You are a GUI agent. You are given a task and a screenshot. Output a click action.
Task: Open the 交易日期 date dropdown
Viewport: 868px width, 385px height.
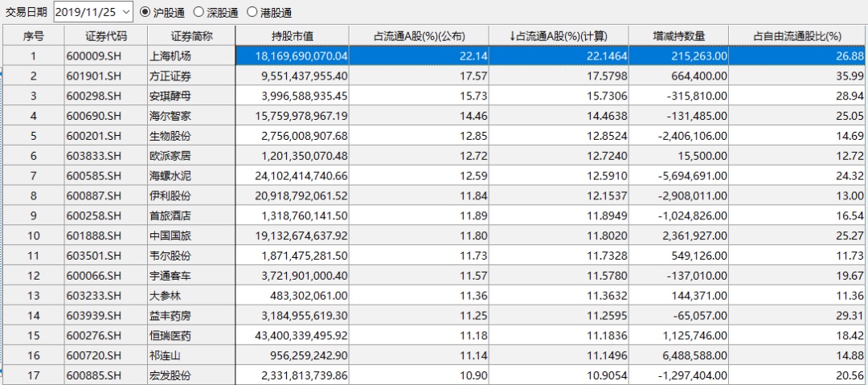click(125, 11)
